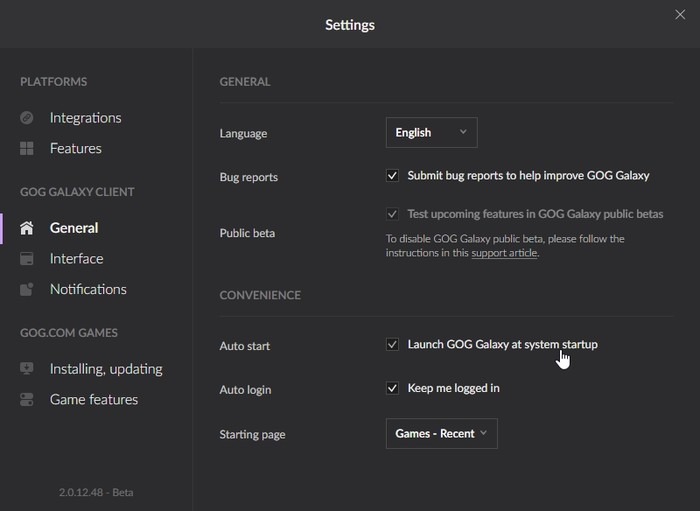The height and width of the screenshot is (511, 700).
Task: Switch to the Interface settings
Action: 76,258
